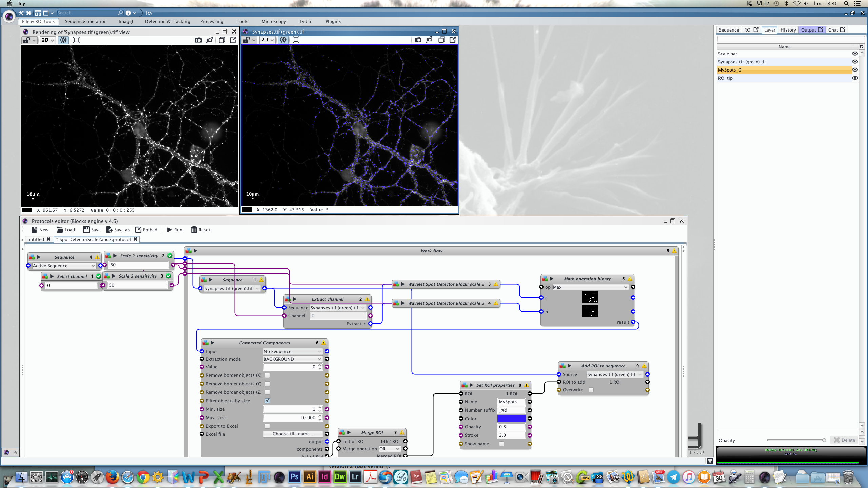Open Active Sequence dropdown
Viewport: 868px width, 488px height.
pyautogui.click(x=64, y=266)
